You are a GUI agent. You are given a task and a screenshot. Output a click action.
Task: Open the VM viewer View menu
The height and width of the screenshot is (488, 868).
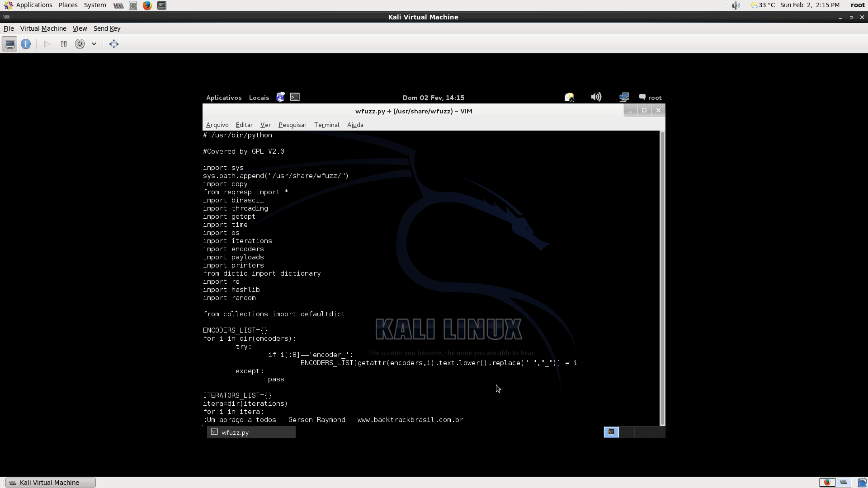click(x=80, y=28)
